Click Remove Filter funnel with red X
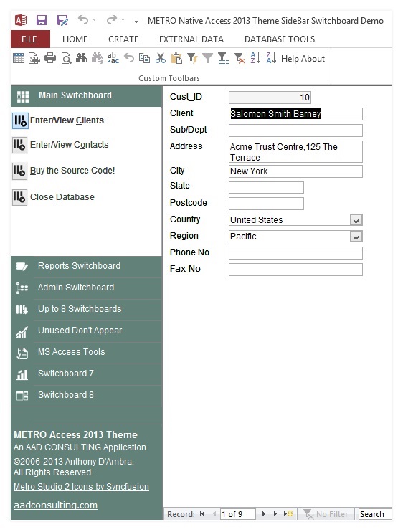This screenshot has height=532, width=403. click(240, 58)
